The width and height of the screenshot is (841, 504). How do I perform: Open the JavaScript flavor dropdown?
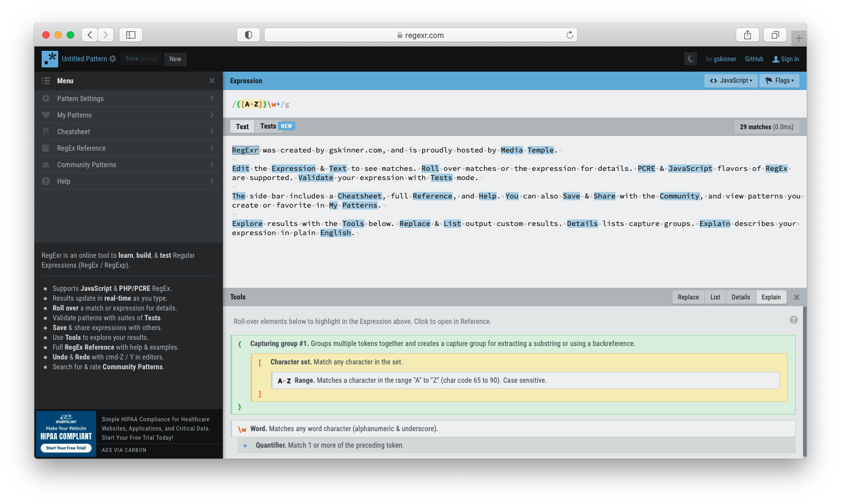731,81
